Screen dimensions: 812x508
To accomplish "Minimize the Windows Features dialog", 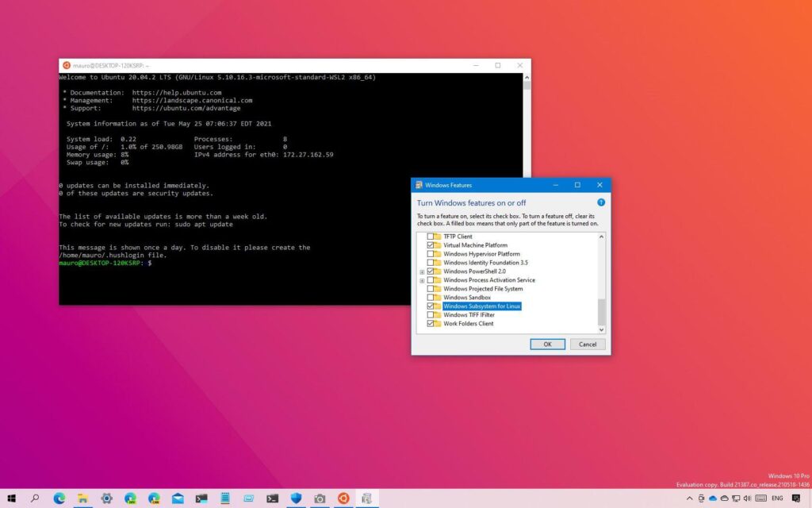I will point(556,185).
